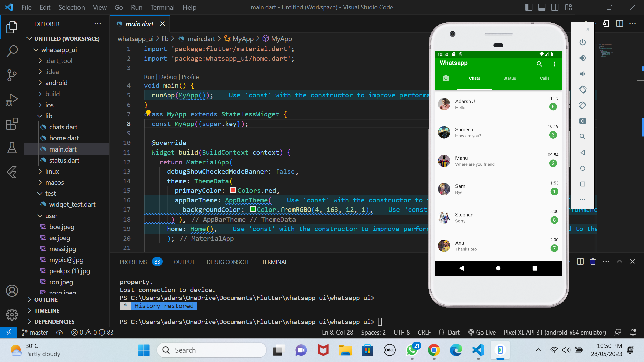Click Profile code lens above main

coord(190,77)
